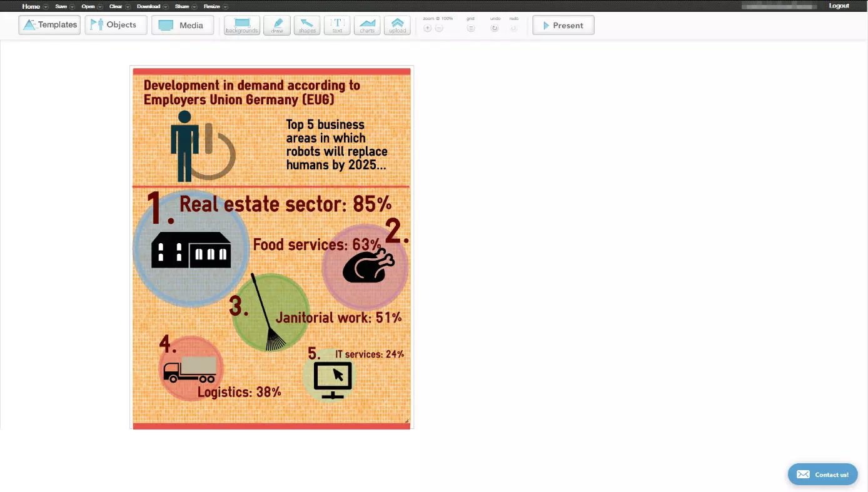Select 'Logistics: 38%' text
Image resolution: width=868 pixels, height=492 pixels.
(239, 392)
